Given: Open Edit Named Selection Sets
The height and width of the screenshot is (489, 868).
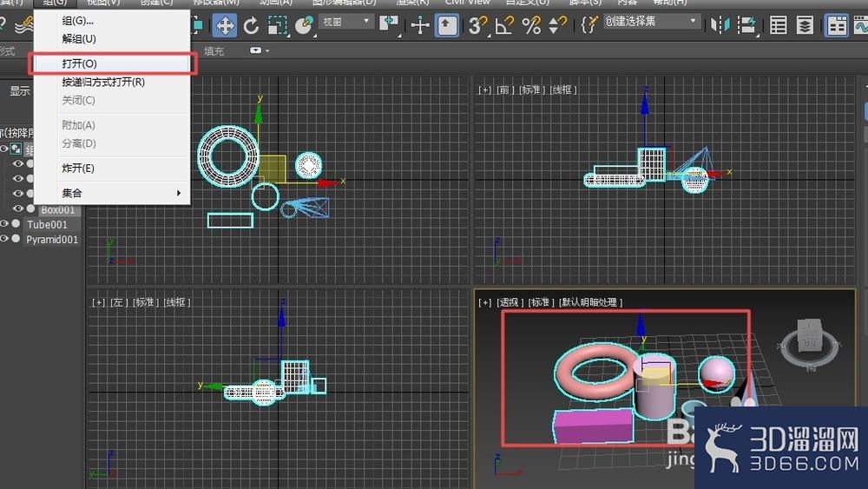Looking at the screenshot, I should tap(590, 24).
